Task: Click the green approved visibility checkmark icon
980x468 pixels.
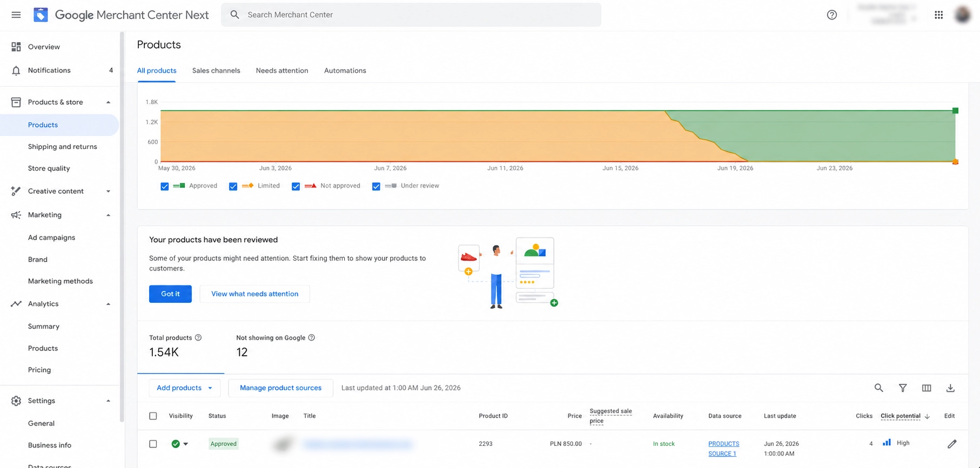Action: pyautogui.click(x=176, y=444)
